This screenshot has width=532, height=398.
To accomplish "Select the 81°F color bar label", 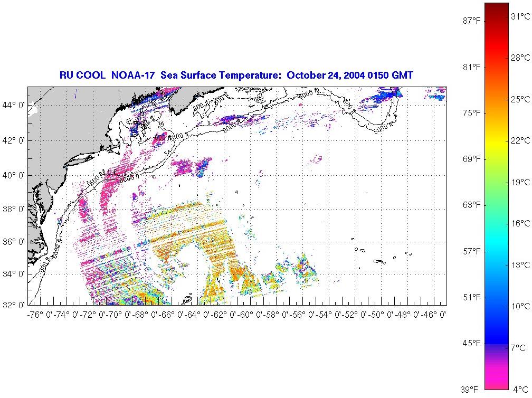I will (x=472, y=67).
